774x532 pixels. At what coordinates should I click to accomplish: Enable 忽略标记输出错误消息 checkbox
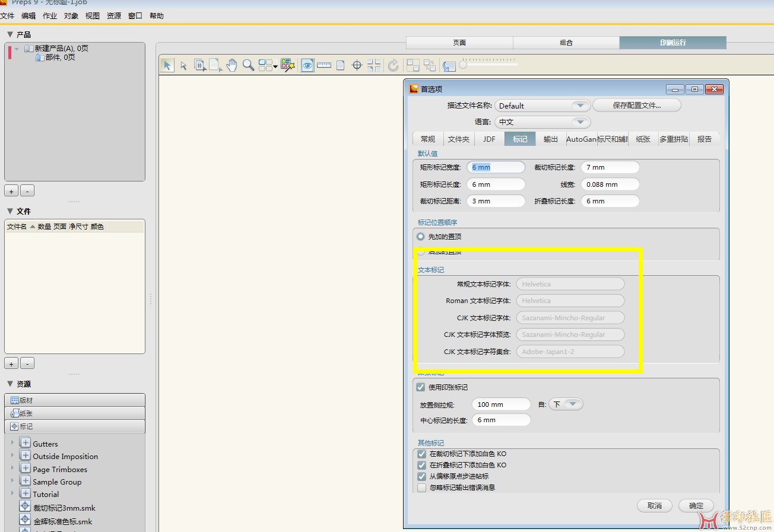[421, 488]
